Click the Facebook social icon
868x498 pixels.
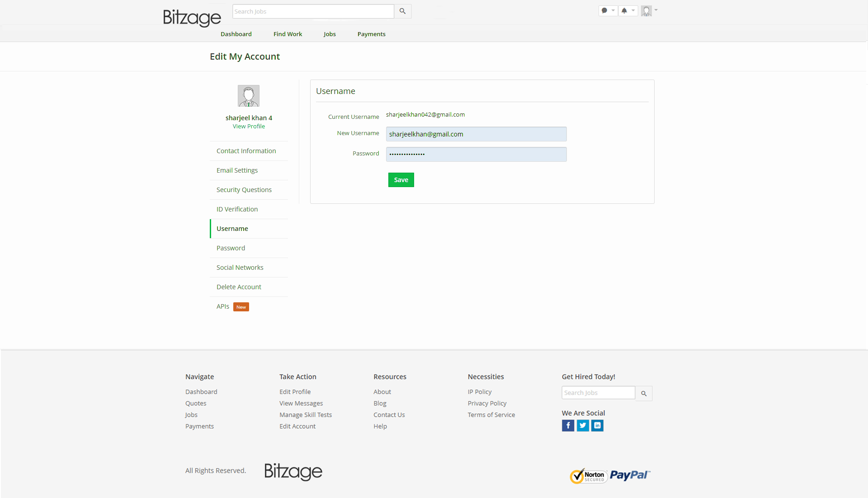(x=568, y=425)
